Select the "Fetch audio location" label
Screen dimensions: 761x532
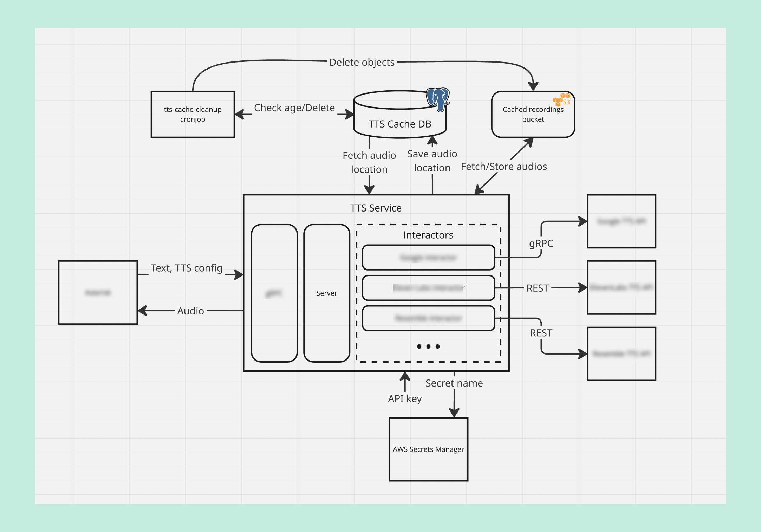(x=369, y=162)
